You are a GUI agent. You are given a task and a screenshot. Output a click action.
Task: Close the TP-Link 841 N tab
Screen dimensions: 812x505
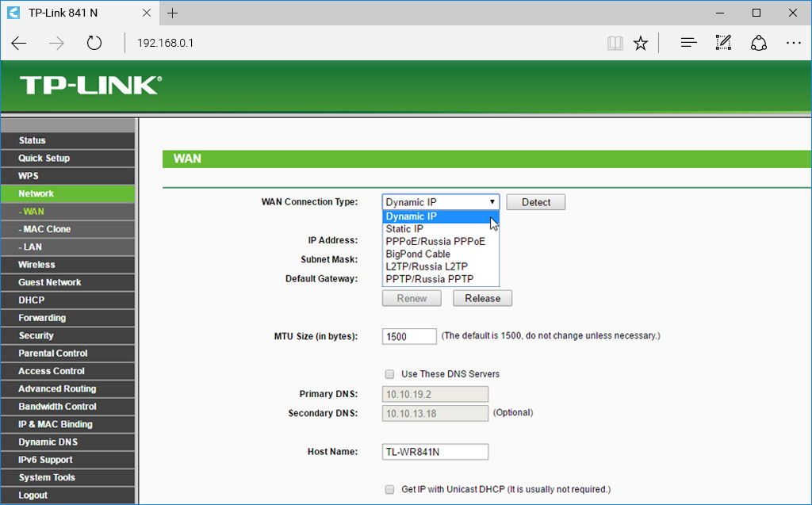click(147, 13)
